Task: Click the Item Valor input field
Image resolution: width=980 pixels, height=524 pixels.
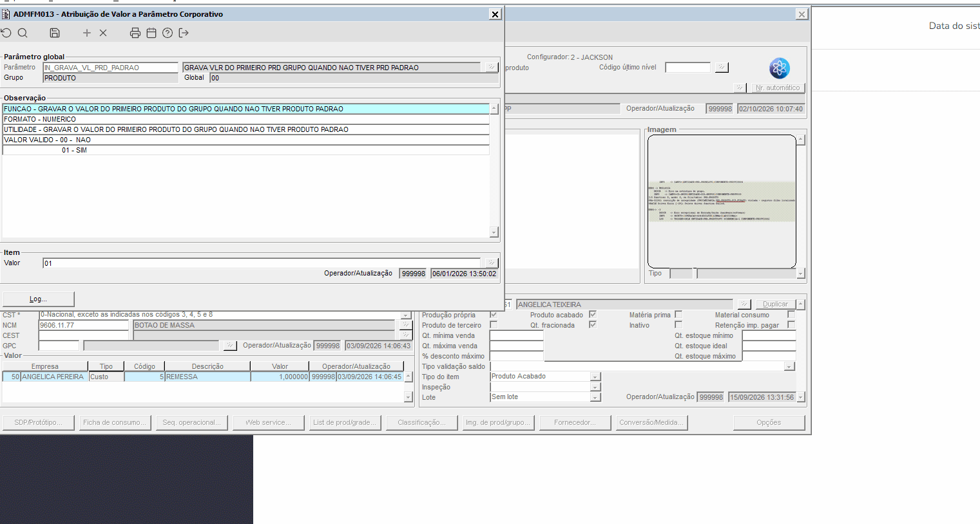Action: click(262, 263)
